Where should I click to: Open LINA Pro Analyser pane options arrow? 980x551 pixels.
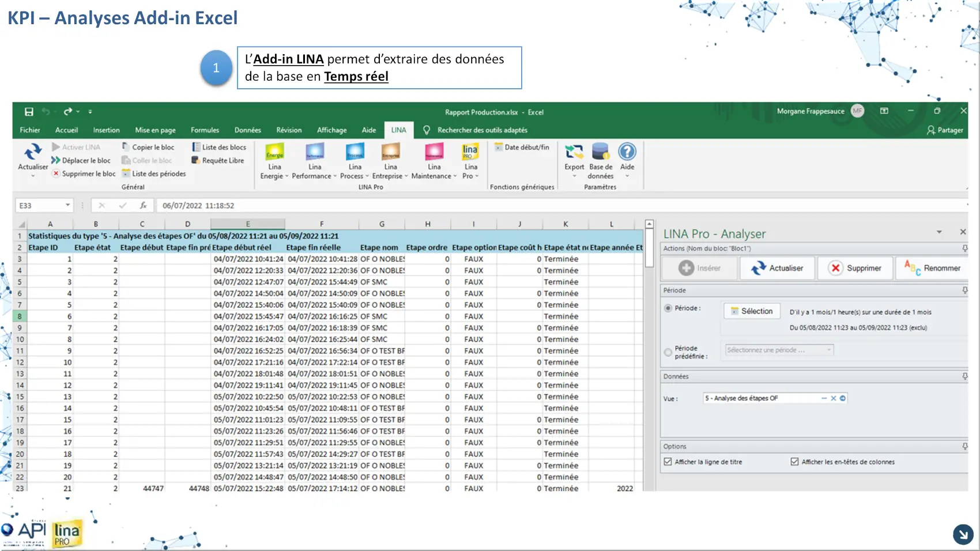pos(939,232)
